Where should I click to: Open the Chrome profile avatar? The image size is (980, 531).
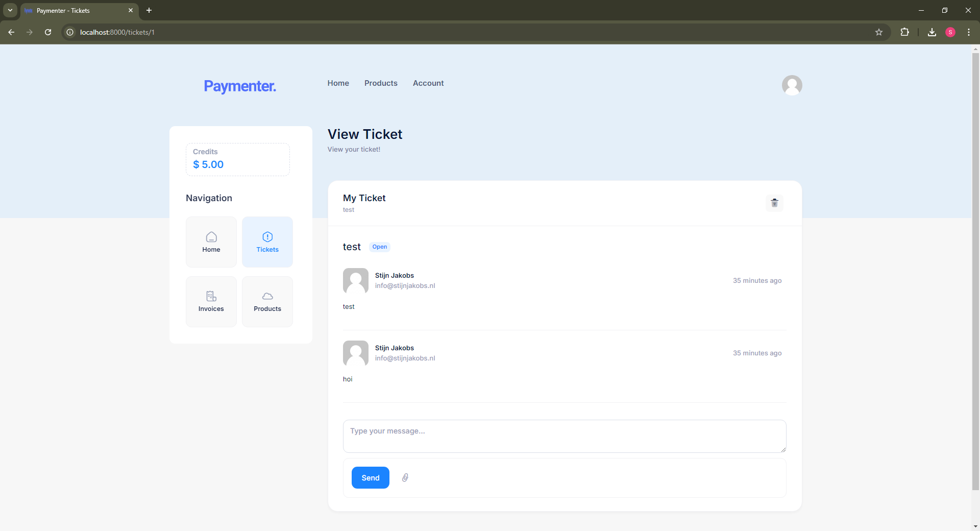point(950,32)
